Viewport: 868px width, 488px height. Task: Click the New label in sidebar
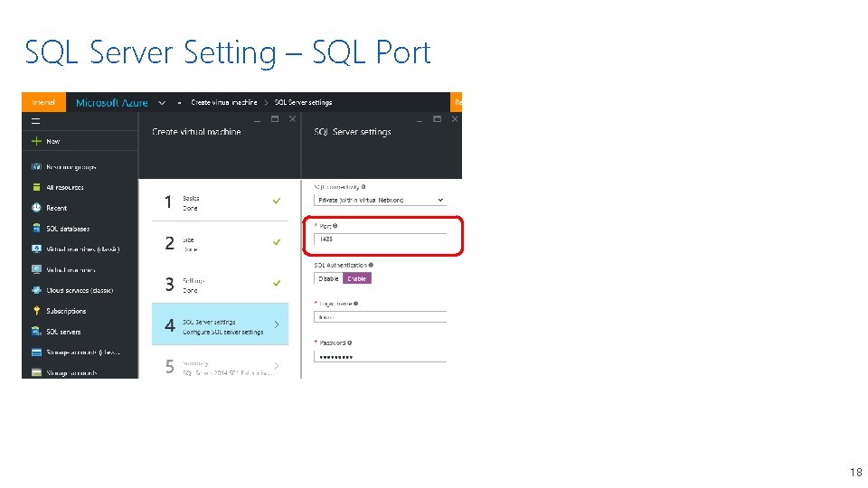[53, 141]
